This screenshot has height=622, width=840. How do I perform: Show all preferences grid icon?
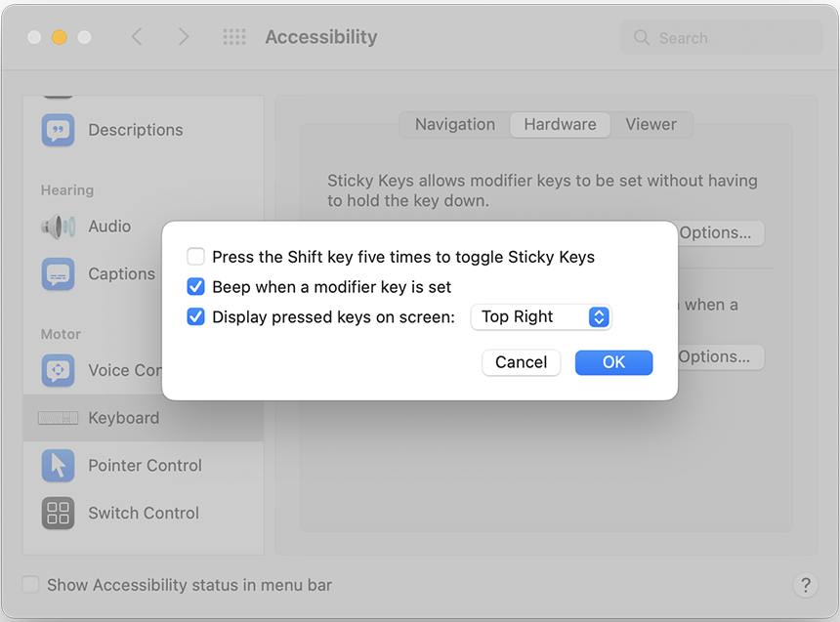point(234,37)
